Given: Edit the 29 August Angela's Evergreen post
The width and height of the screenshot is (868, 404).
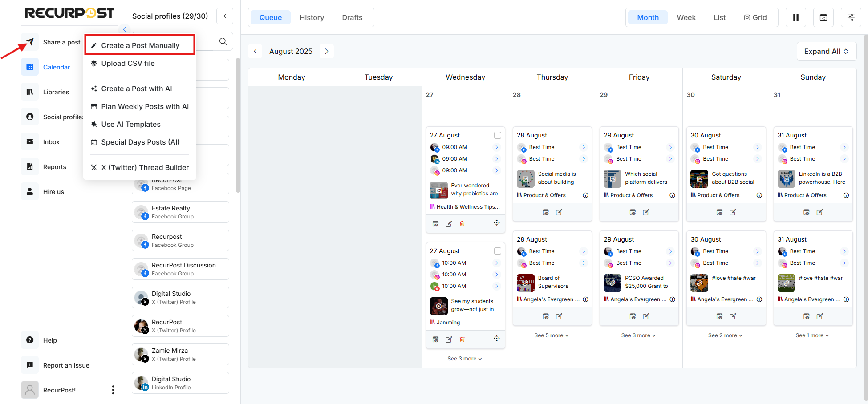Looking at the screenshot, I should click(x=646, y=316).
